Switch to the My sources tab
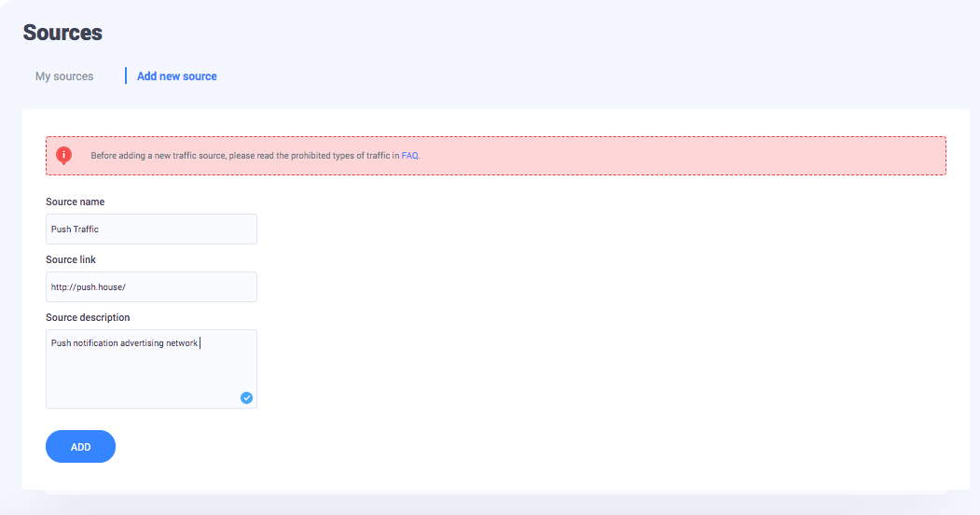 pos(64,77)
